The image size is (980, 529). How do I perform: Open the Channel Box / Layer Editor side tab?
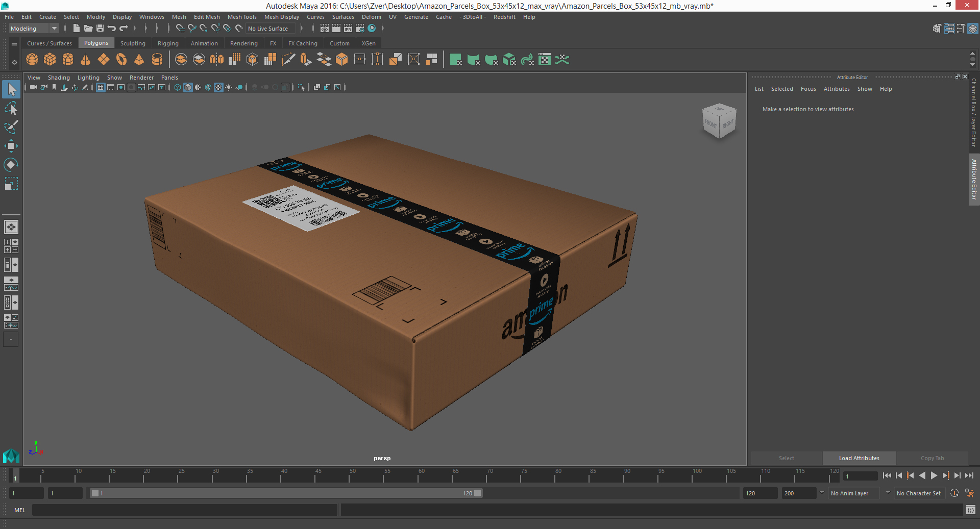[x=974, y=112]
